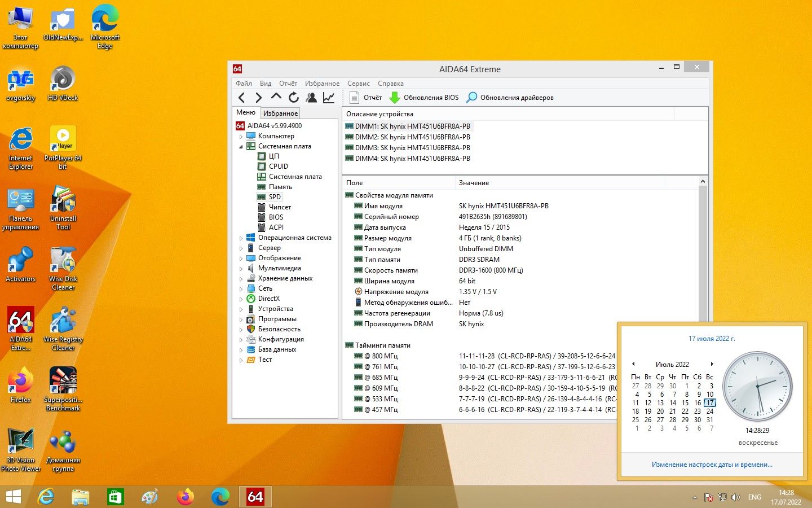Refresh the AIDA64 page
The height and width of the screenshot is (508, 812).
pos(293,98)
